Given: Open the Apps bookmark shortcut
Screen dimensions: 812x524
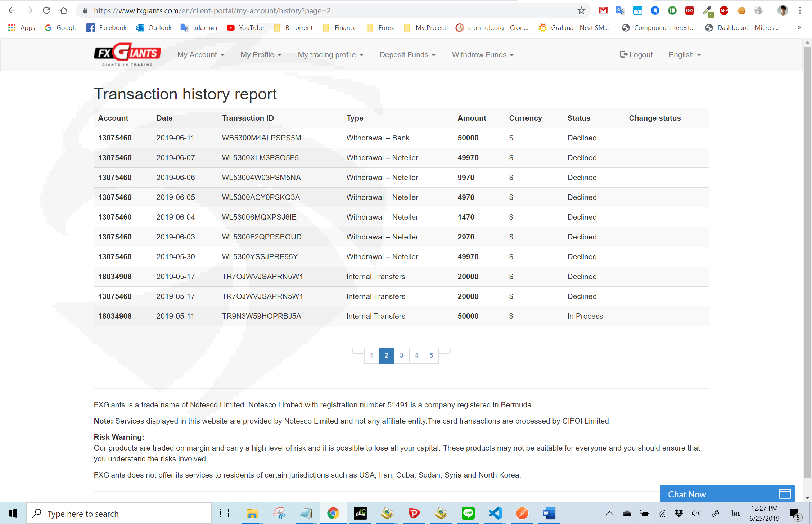Looking at the screenshot, I should pos(22,28).
